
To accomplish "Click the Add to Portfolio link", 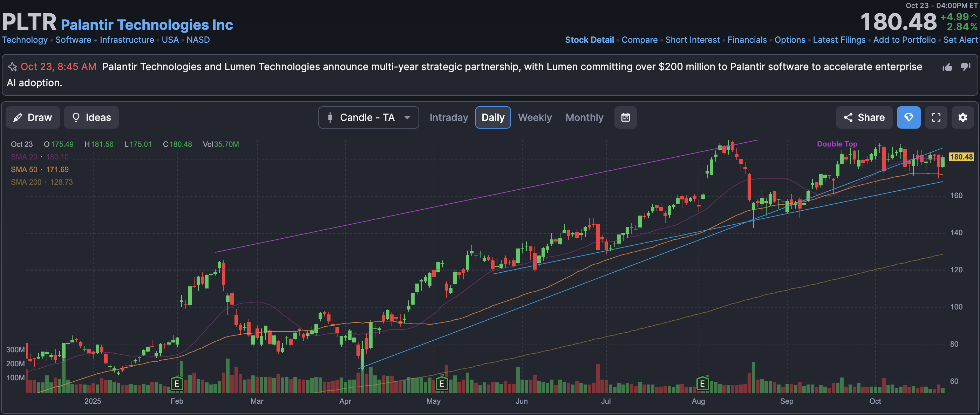I will 904,40.
